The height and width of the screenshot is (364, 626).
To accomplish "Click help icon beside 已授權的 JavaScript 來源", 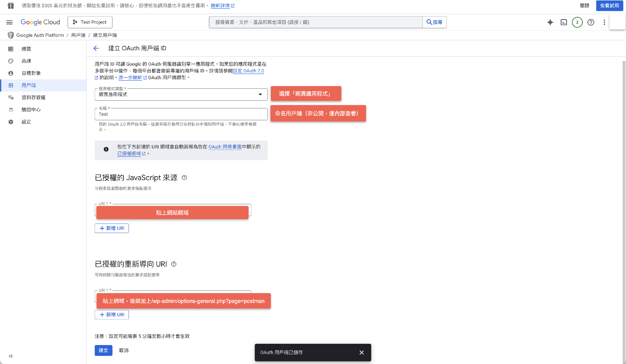I will tap(184, 178).
